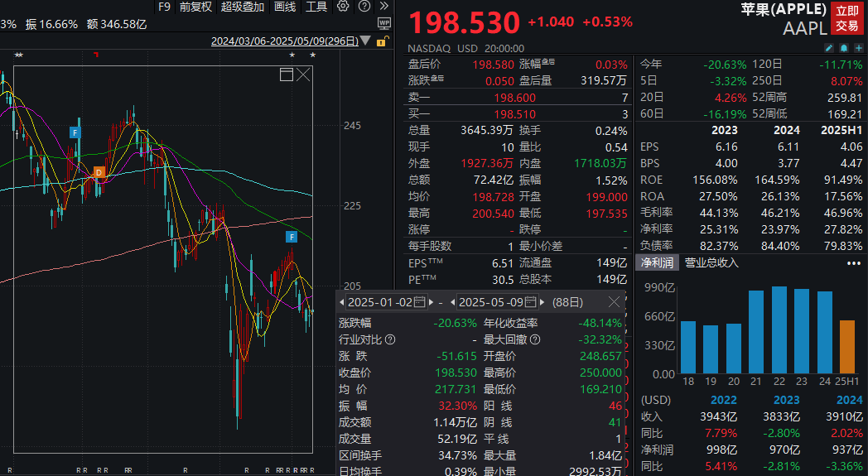This screenshot has width=868, height=476.
Task: Click the 买一 bid price 198.510
Action: (x=515, y=114)
